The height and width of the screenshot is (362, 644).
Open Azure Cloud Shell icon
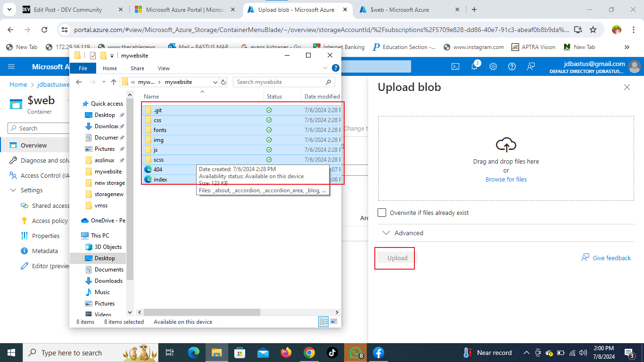tap(455, 66)
